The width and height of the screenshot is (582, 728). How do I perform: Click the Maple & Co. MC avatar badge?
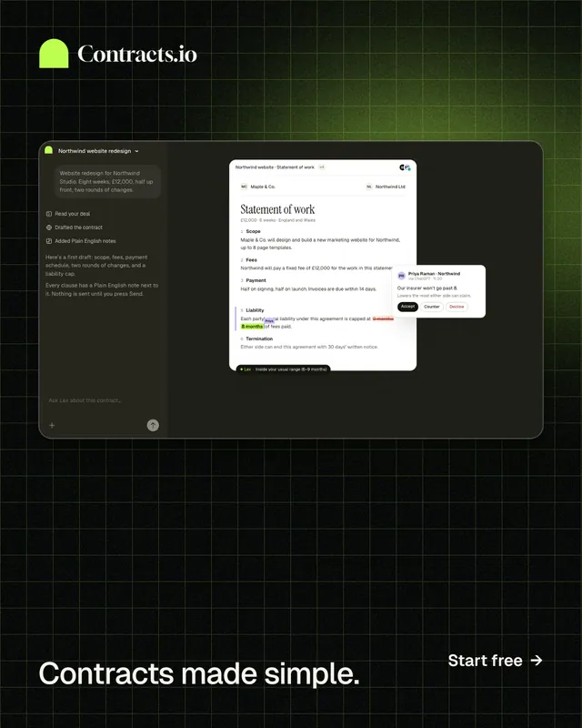(244, 187)
